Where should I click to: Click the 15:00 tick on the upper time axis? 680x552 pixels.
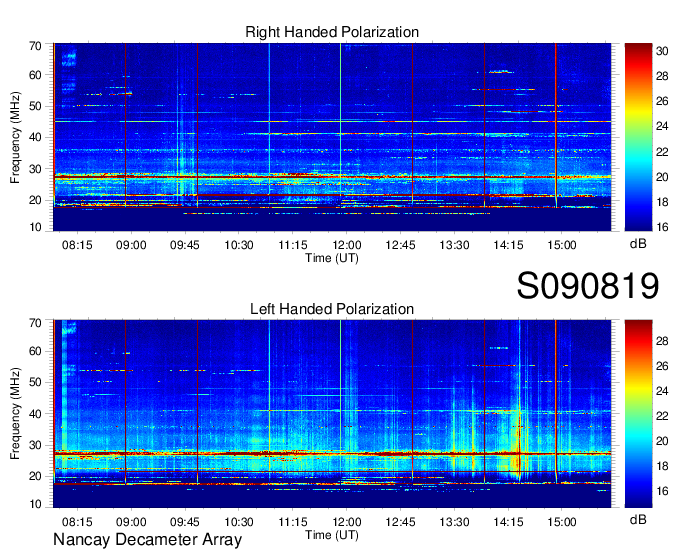562,245
